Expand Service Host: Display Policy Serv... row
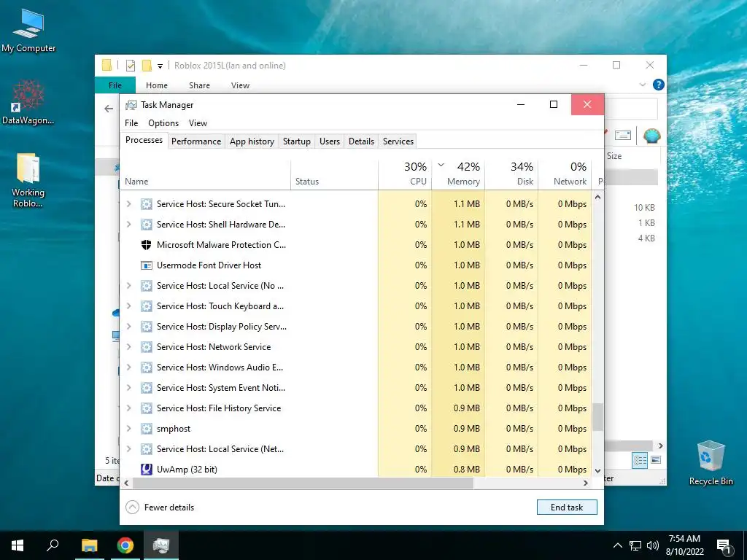747x560 pixels. coord(128,327)
